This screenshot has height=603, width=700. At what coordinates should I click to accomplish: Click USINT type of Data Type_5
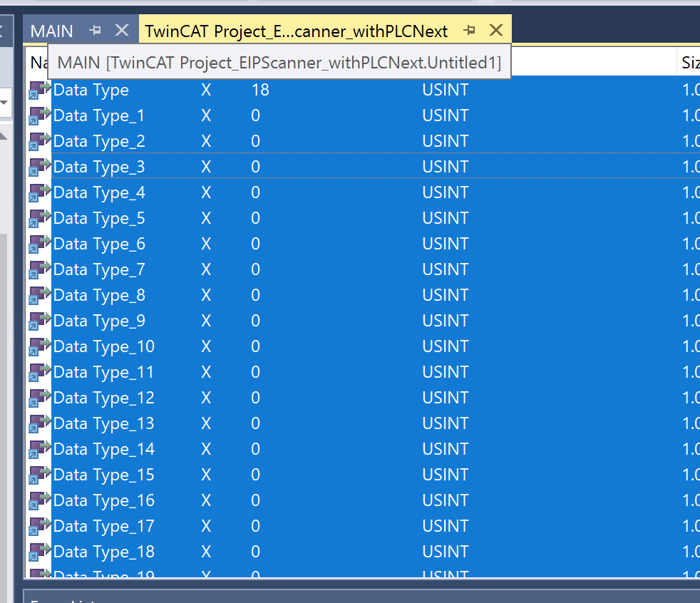pyautogui.click(x=445, y=218)
